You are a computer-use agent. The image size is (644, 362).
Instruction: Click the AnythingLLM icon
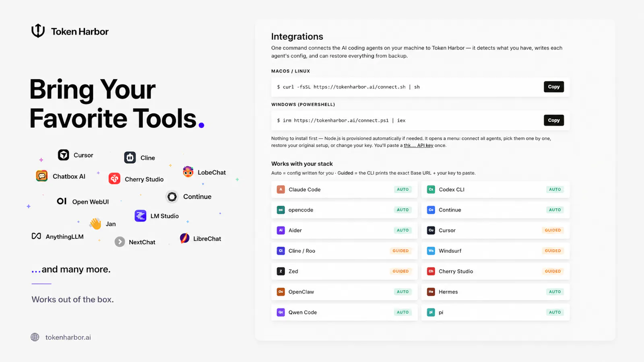pyautogui.click(x=36, y=236)
